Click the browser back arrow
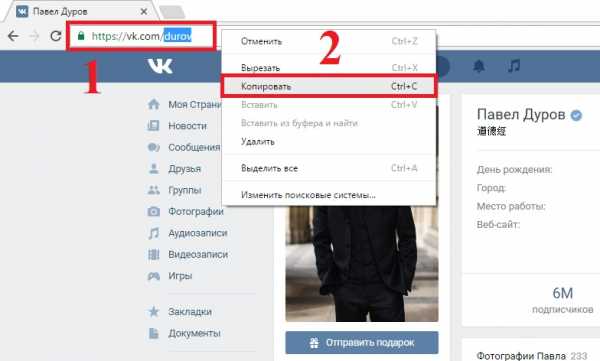This screenshot has height=361, width=600. tap(13, 36)
